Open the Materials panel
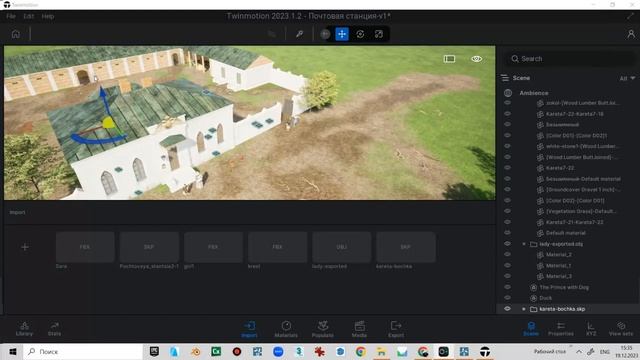Viewport: 640px width, 360px height. coord(286,329)
